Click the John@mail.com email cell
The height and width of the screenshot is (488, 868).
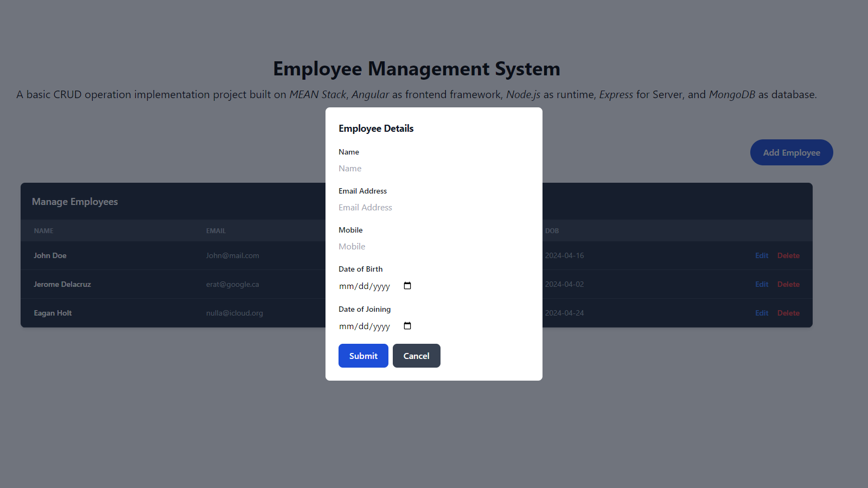pos(233,255)
